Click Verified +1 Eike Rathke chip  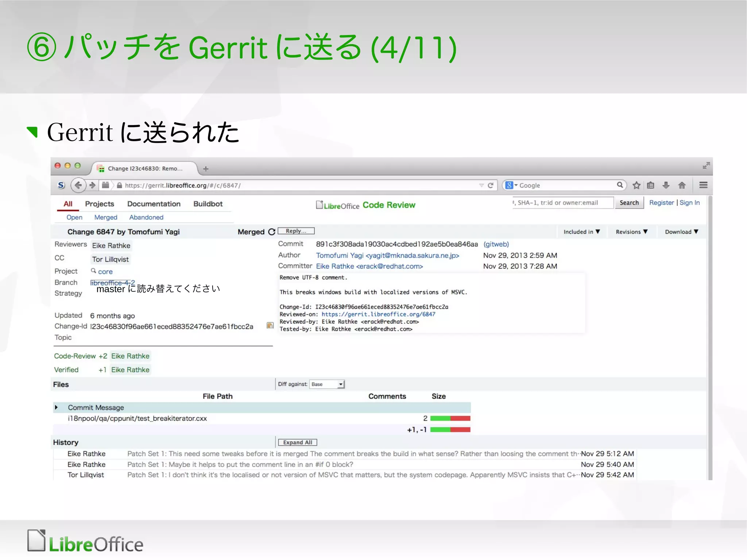click(130, 370)
